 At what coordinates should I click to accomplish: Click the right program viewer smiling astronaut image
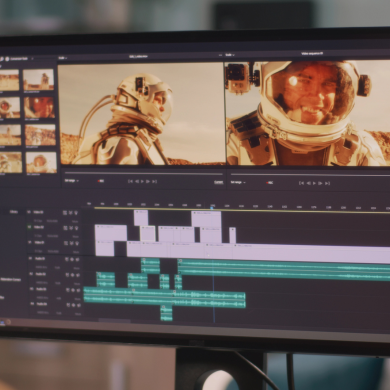[308, 113]
